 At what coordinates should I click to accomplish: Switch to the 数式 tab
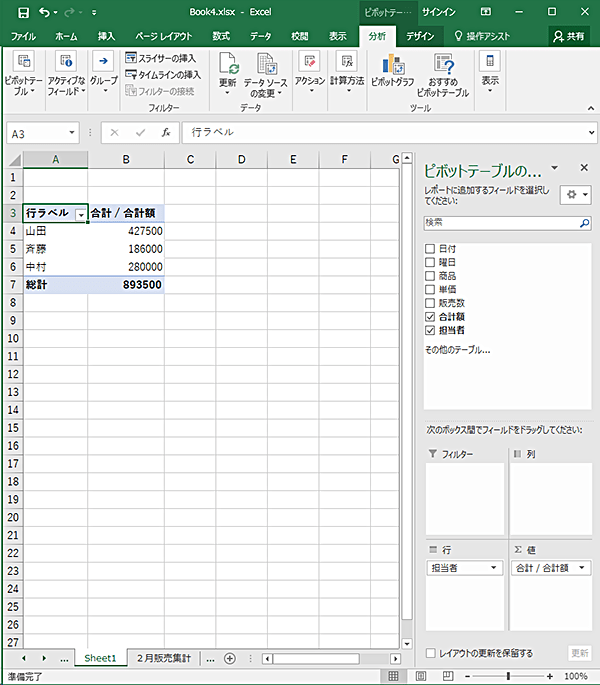tap(221, 36)
